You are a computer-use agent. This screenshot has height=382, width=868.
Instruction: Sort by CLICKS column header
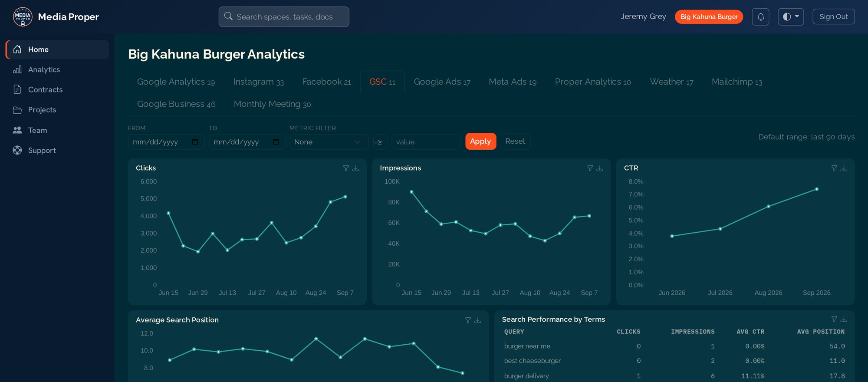tap(628, 332)
